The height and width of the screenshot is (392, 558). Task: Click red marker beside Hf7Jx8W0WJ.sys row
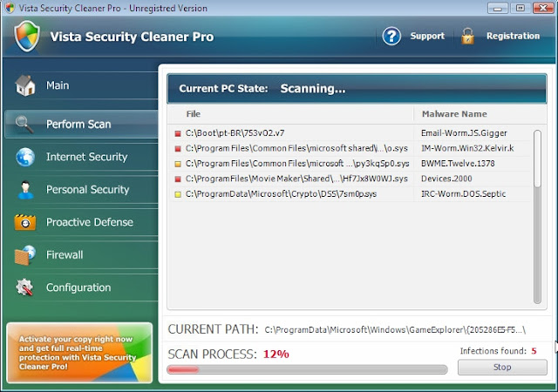click(178, 179)
